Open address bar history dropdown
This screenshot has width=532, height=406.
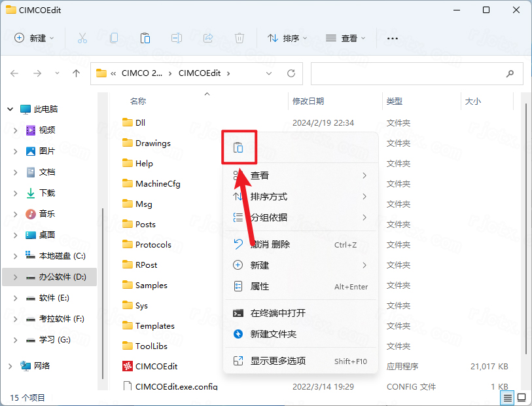269,73
